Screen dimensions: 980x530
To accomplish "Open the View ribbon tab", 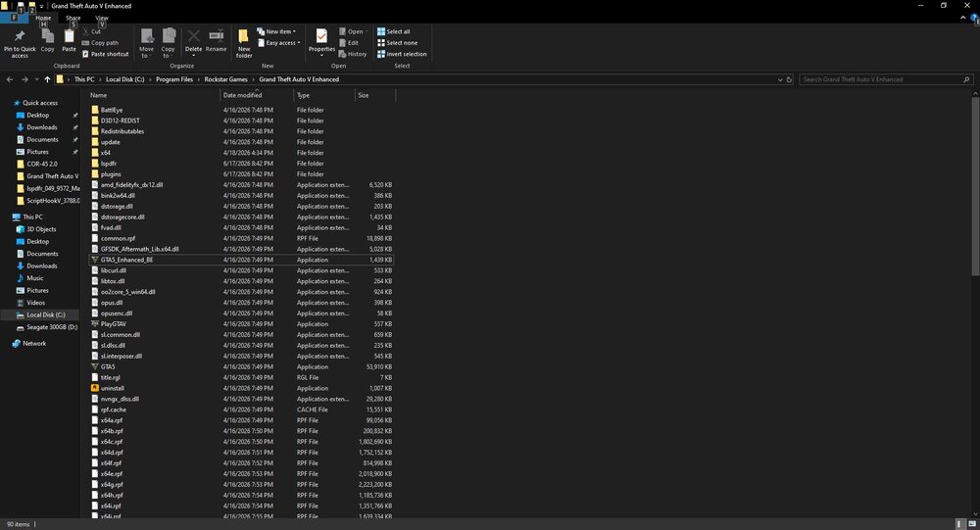I will [x=101, y=19].
